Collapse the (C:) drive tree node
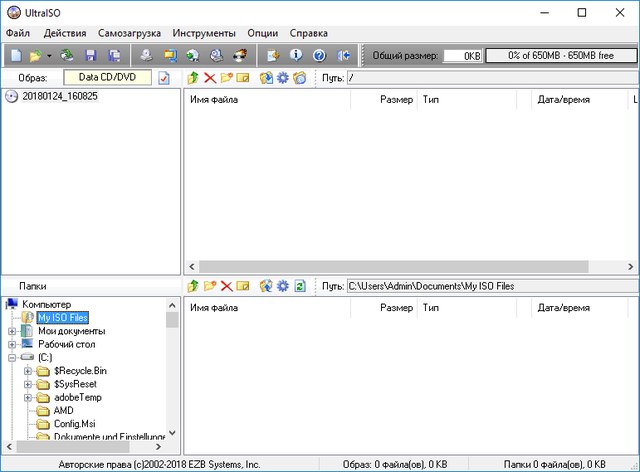 pyautogui.click(x=12, y=357)
